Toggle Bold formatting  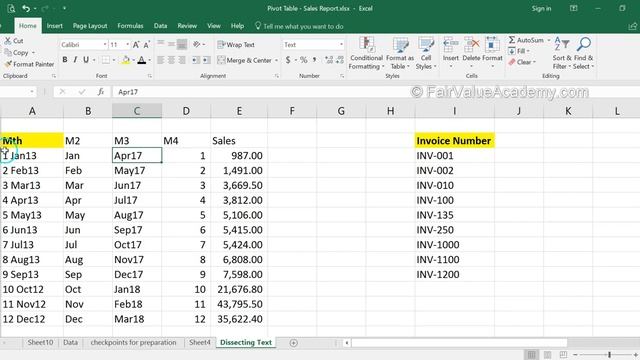(x=64, y=60)
